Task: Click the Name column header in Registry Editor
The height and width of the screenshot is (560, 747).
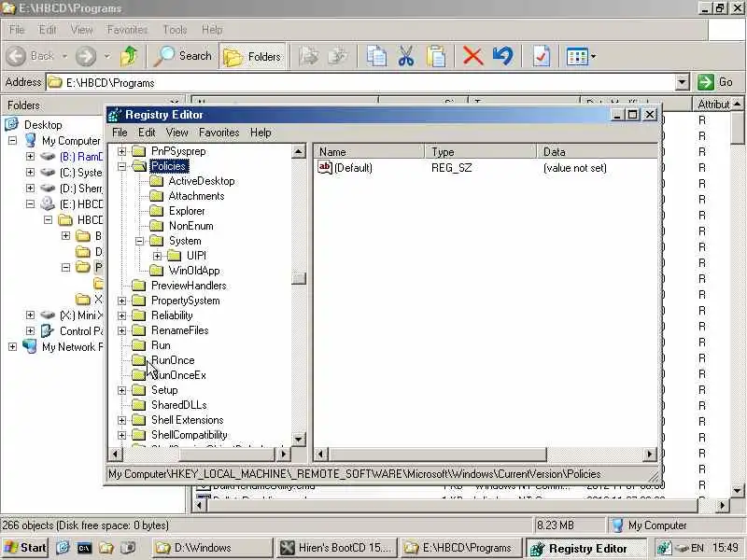Action: pos(369,152)
